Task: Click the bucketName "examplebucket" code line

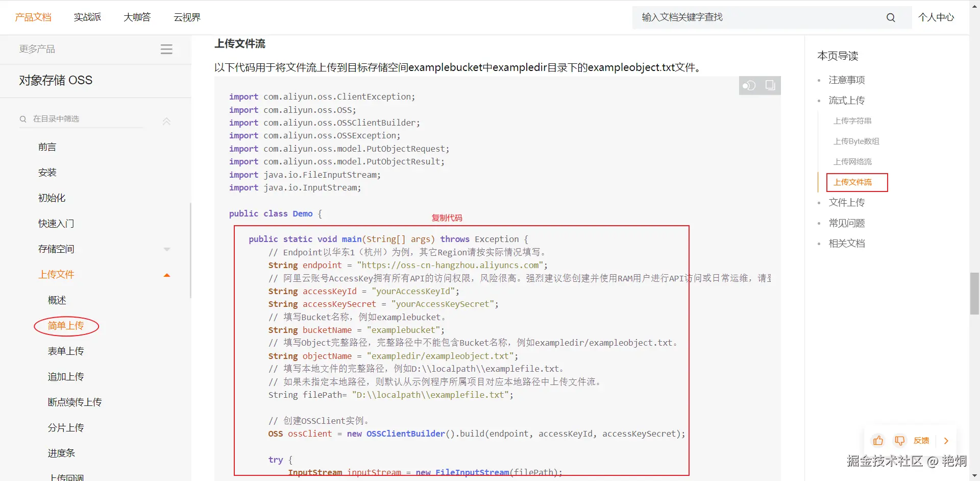Action: (x=356, y=330)
